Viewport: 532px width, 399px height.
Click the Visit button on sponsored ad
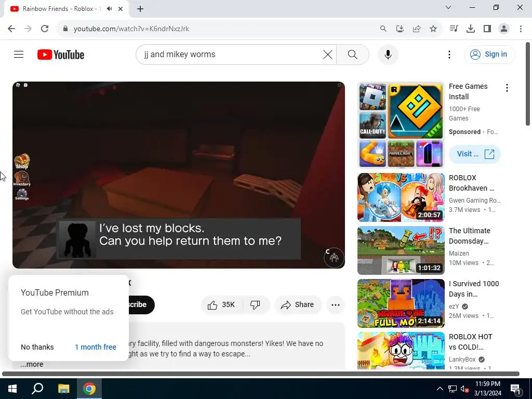coord(475,154)
